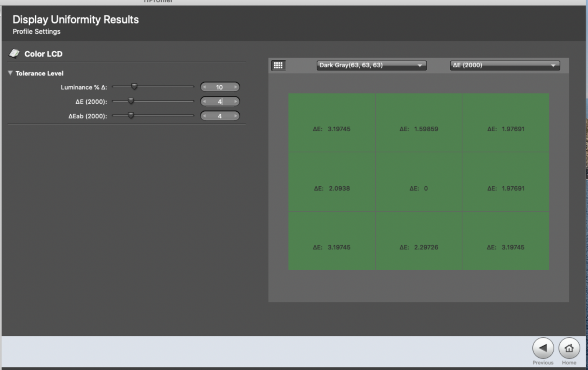
Task: Decrease Luminance % Δ using its left arrow
Action: [x=204, y=87]
